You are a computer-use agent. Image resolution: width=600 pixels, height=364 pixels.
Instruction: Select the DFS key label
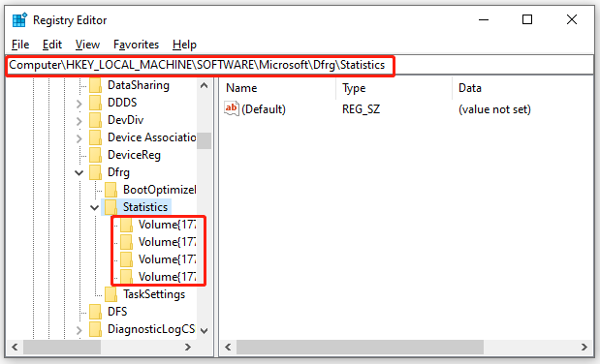click(117, 312)
